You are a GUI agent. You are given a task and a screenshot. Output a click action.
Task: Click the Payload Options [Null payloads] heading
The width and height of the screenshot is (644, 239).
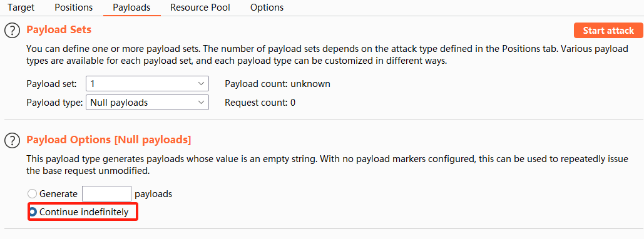[109, 140]
